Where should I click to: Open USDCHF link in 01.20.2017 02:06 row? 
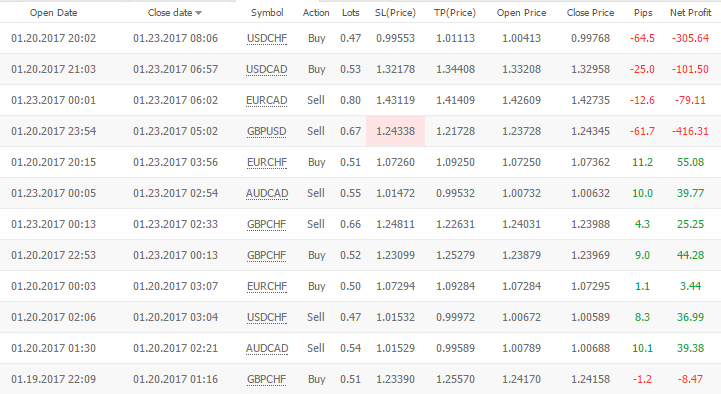pyautogui.click(x=267, y=317)
